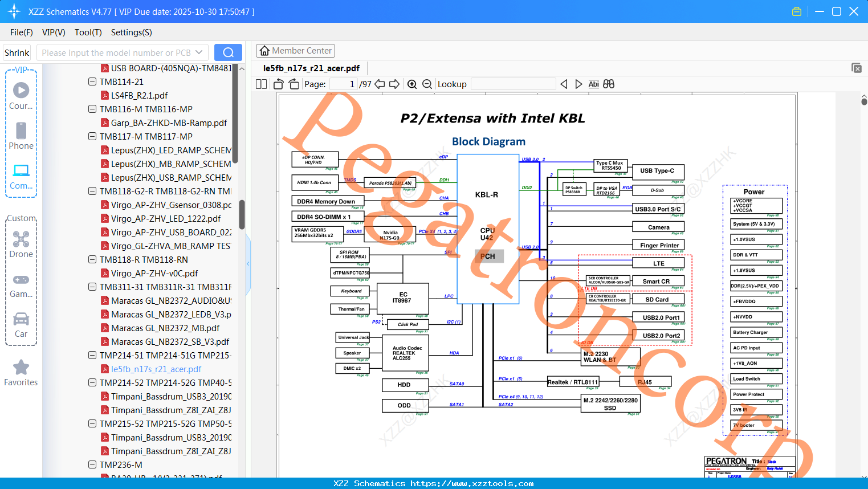Zoom out of the schematic
Screen dimensions: 868x489
[x=427, y=84]
